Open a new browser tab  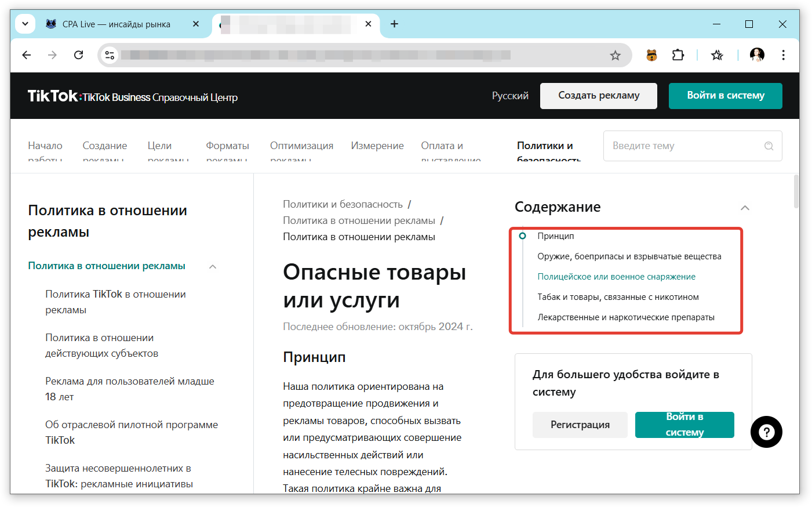coord(394,24)
